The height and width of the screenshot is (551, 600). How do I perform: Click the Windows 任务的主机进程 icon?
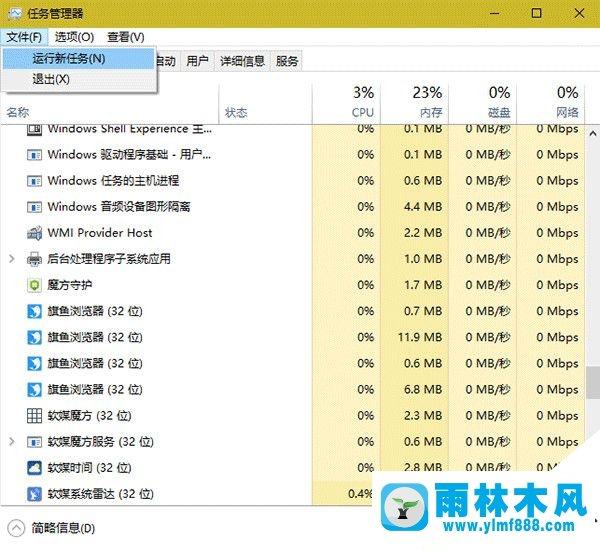point(34,181)
